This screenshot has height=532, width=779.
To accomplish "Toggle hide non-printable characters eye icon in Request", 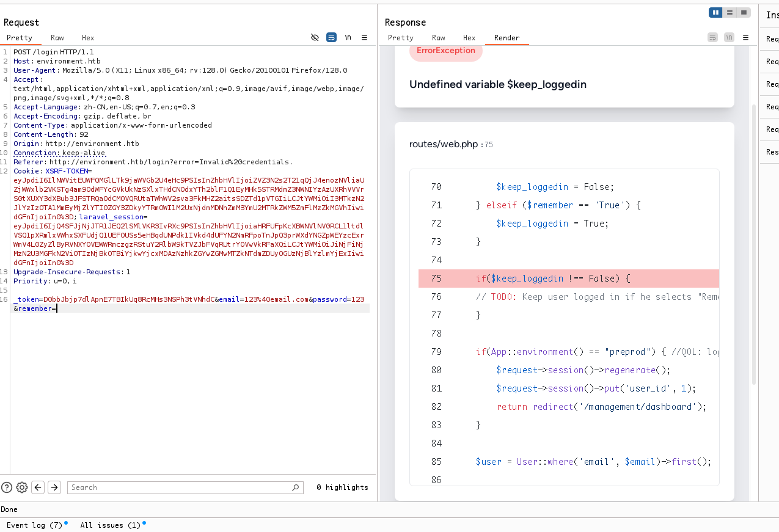I will (315, 37).
